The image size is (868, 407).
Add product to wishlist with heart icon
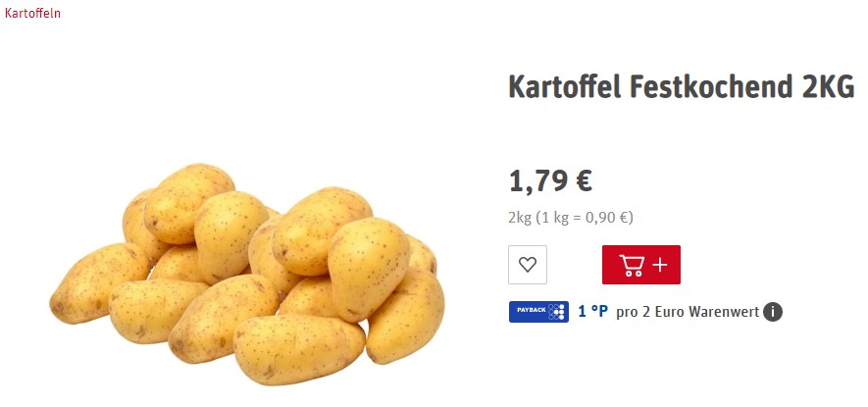tap(528, 265)
